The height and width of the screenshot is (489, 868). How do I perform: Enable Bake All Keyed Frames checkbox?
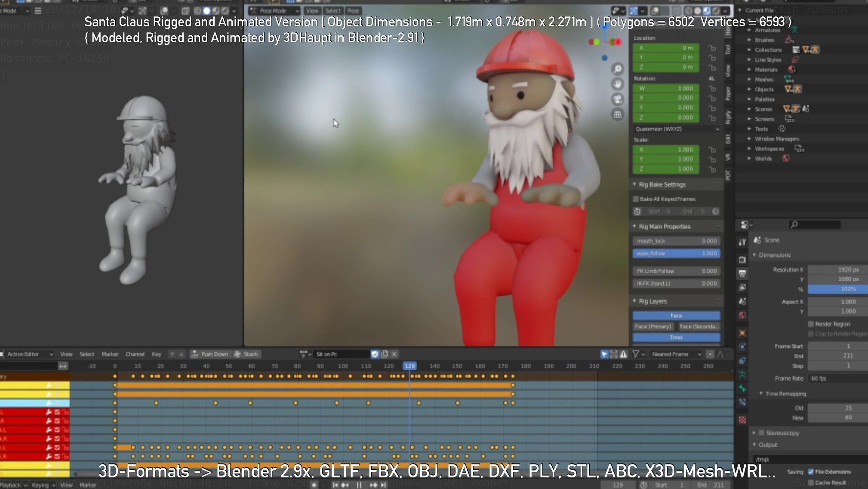point(636,199)
